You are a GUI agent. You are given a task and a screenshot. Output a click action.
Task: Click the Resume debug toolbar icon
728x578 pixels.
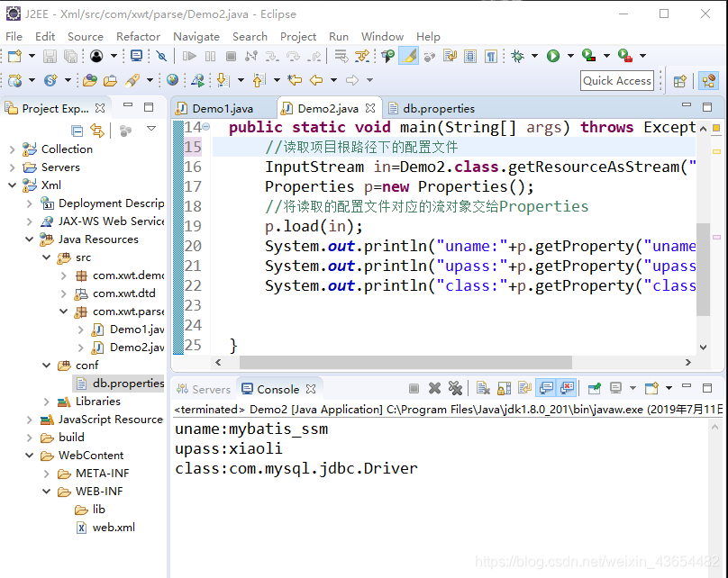pyautogui.click(x=189, y=56)
